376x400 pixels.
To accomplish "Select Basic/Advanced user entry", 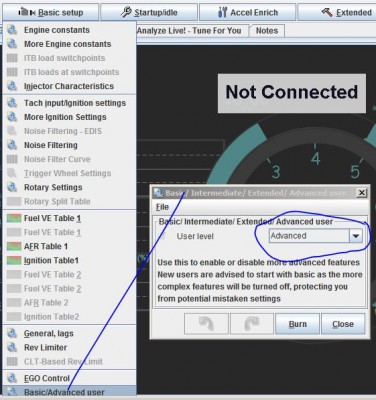I will click(x=69, y=392).
